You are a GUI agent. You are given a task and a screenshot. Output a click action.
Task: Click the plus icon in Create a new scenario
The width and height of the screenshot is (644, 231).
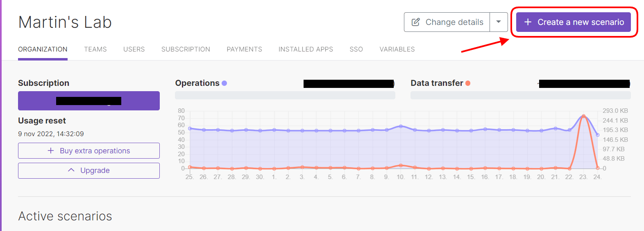click(x=528, y=22)
